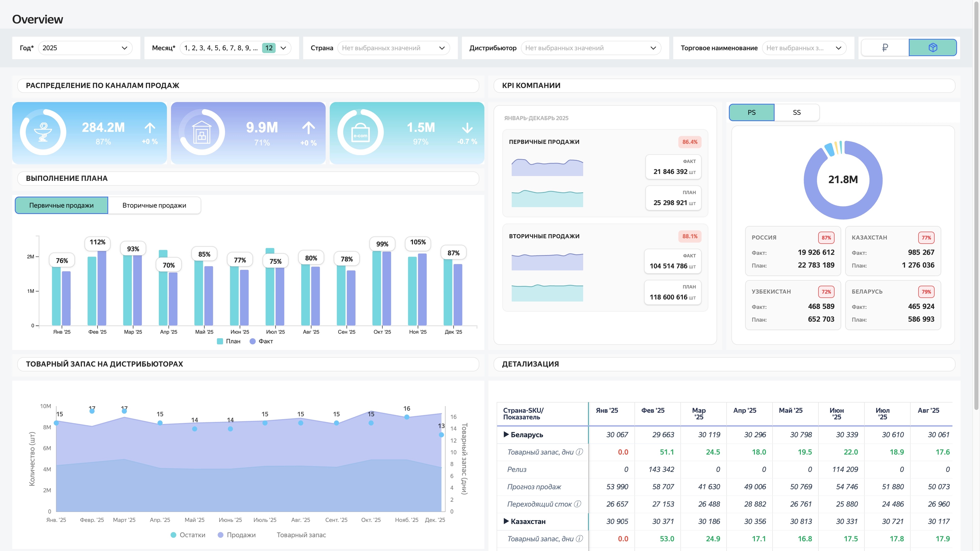The height and width of the screenshot is (551, 980).
Task: Open the Казахстан country card
Action: pos(893,251)
